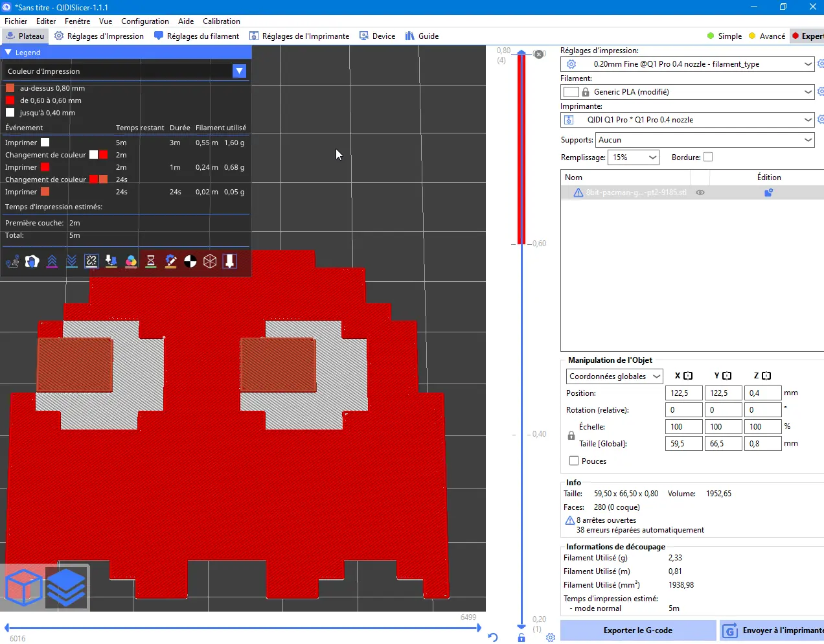This screenshot has height=644, width=824.
Task: Enable the Bordure checkbox
Action: 708,157
